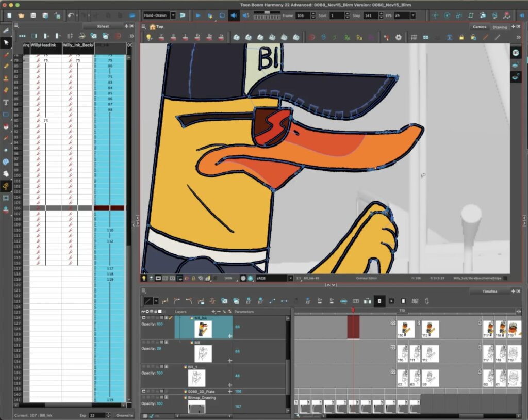Click the grid icon in the Camera toolbar

414,38
